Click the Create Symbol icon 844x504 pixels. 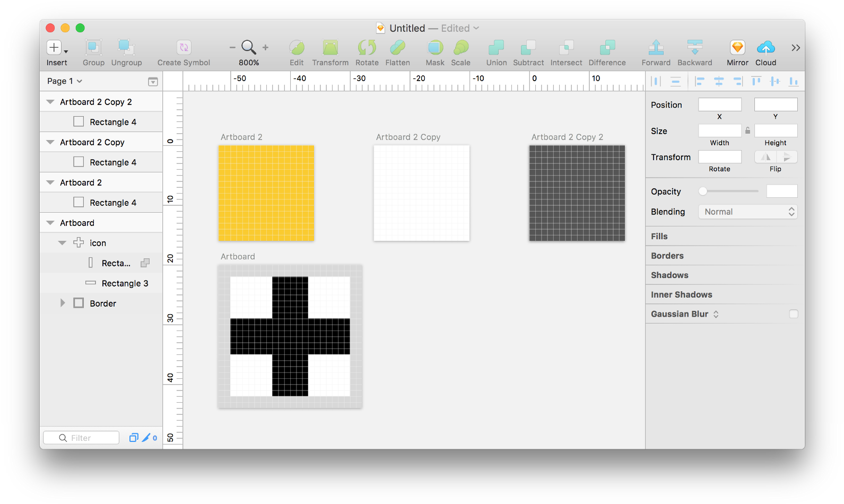(184, 48)
